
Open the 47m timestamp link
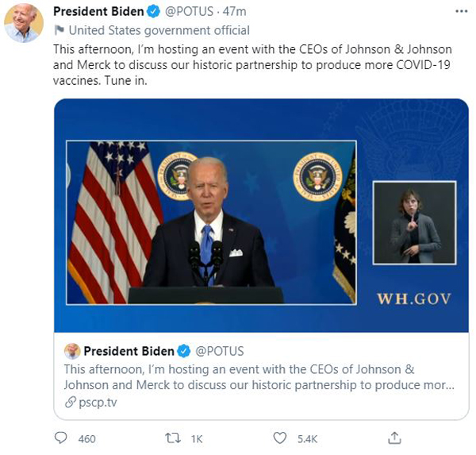(234, 12)
